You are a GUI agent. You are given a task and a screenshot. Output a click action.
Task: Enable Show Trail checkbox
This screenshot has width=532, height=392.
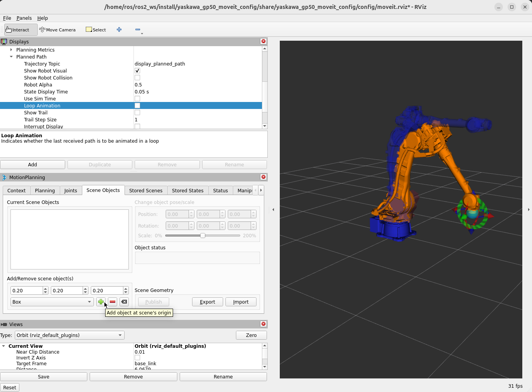tap(137, 112)
